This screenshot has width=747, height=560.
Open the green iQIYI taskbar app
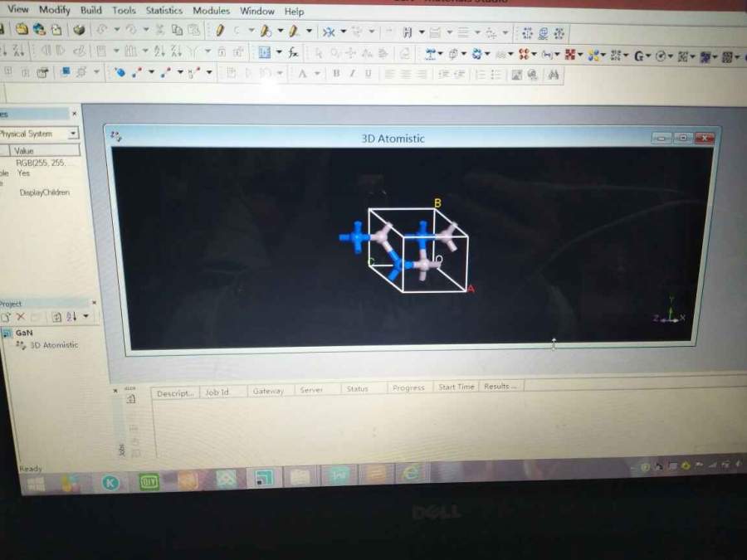(149, 483)
